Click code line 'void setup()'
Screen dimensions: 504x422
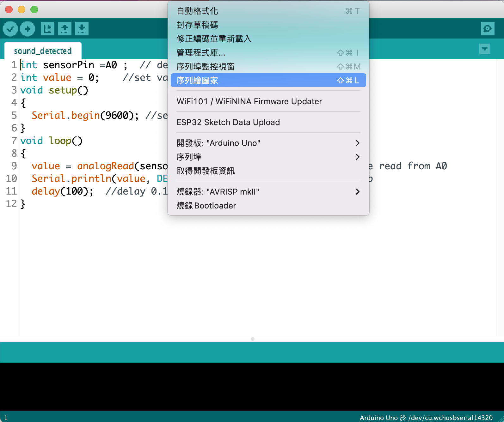tap(54, 90)
